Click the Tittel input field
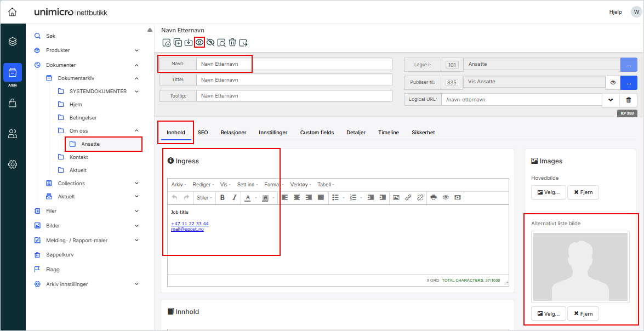644x331 pixels. 294,80
